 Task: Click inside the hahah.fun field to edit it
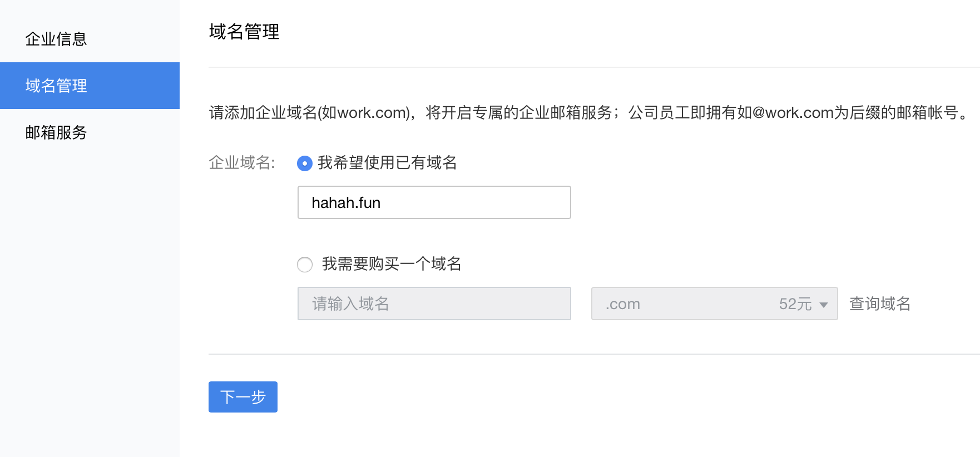434,202
